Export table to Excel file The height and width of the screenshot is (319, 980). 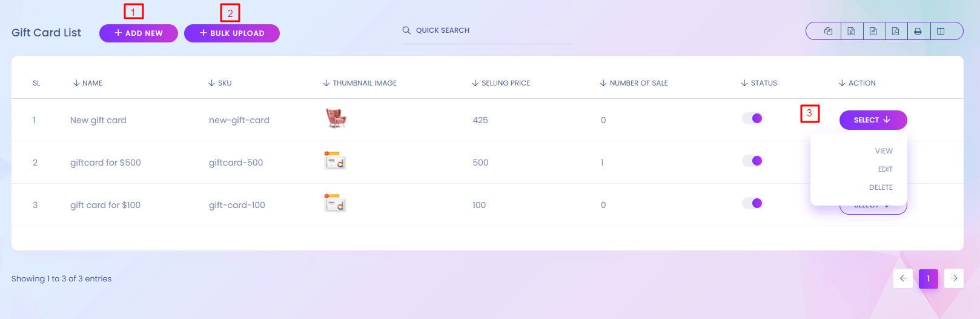coord(851,32)
